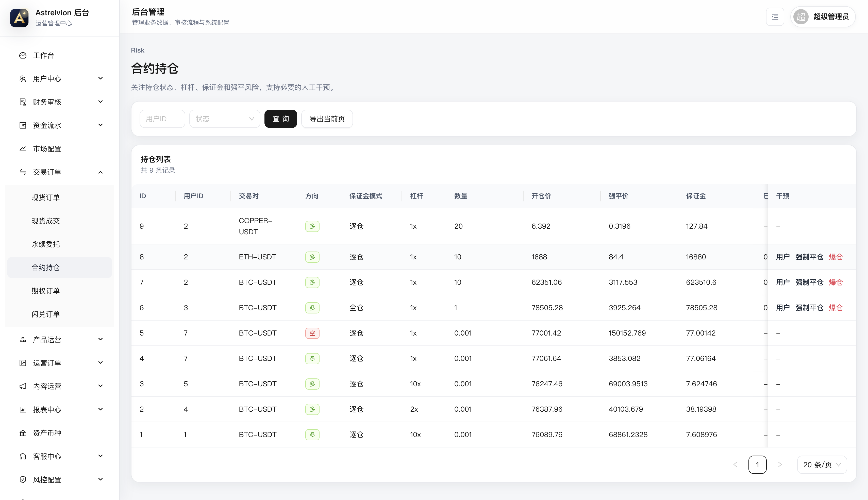Open 期权订单 submenu item
Viewport: 868px width, 500px height.
pos(59,291)
